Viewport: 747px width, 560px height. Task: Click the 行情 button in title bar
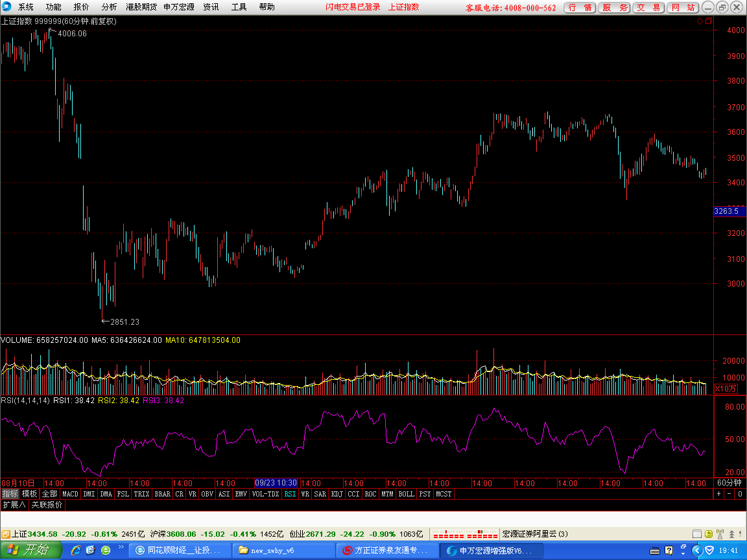(x=580, y=8)
